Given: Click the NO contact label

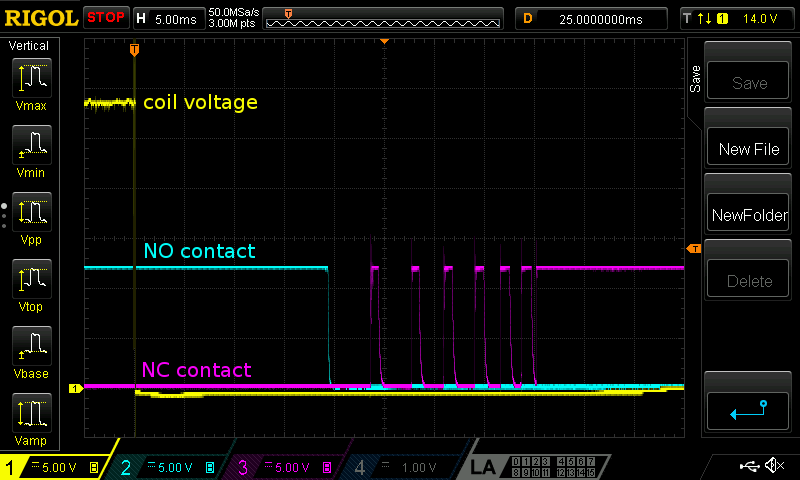Looking at the screenshot, I should [x=199, y=251].
